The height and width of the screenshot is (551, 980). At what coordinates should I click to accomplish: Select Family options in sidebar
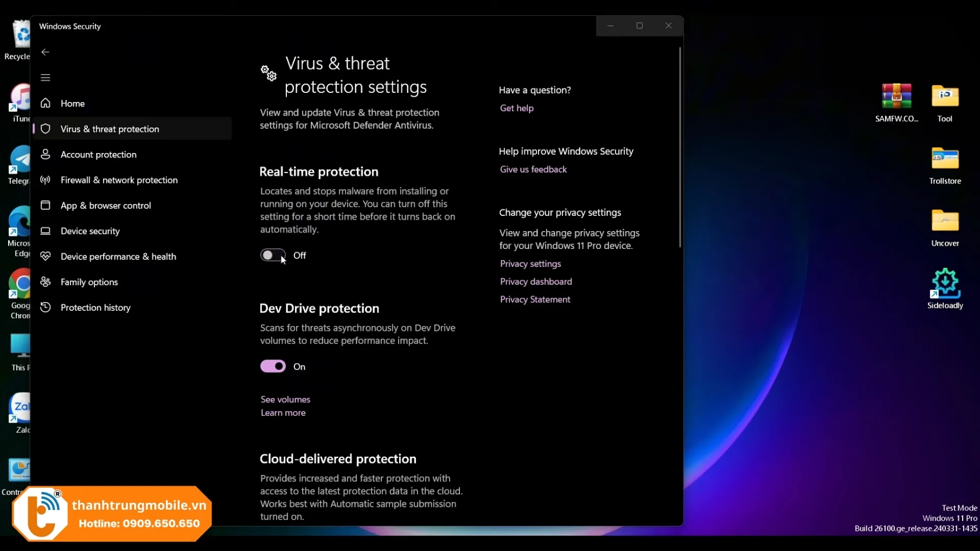coord(89,282)
